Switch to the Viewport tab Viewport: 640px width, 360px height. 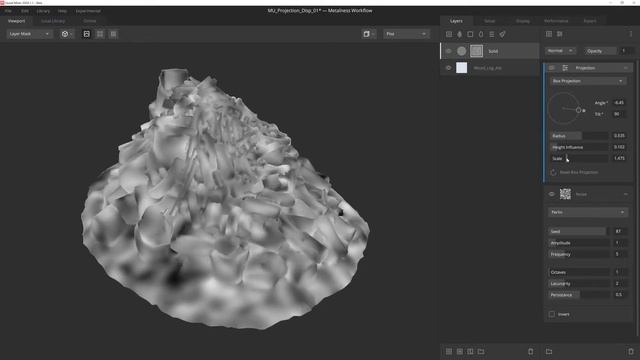coord(16,21)
